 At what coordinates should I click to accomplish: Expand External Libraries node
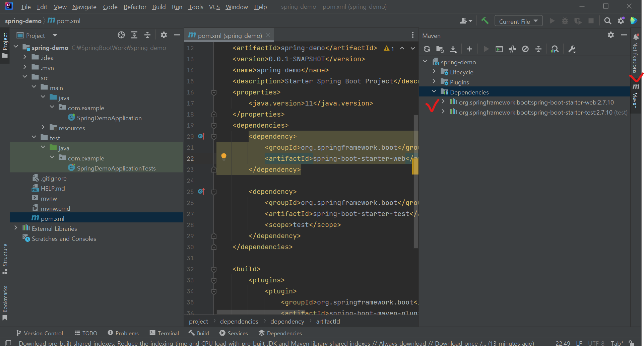pos(16,228)
